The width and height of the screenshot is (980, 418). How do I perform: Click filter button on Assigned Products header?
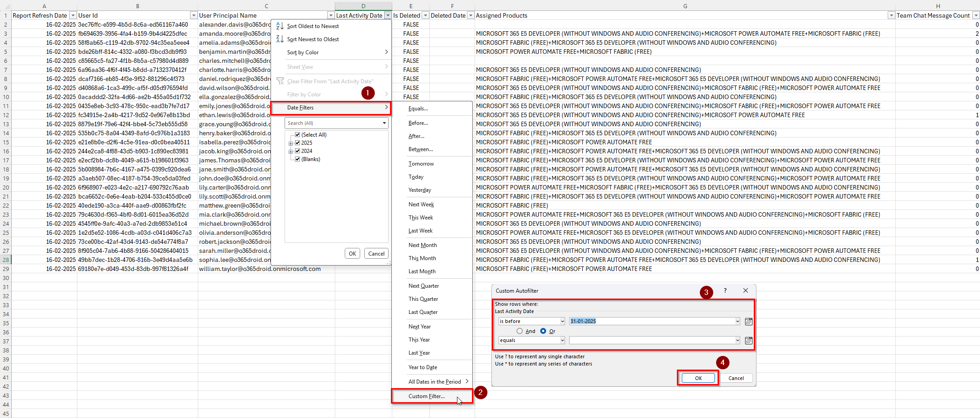point(891,15)
